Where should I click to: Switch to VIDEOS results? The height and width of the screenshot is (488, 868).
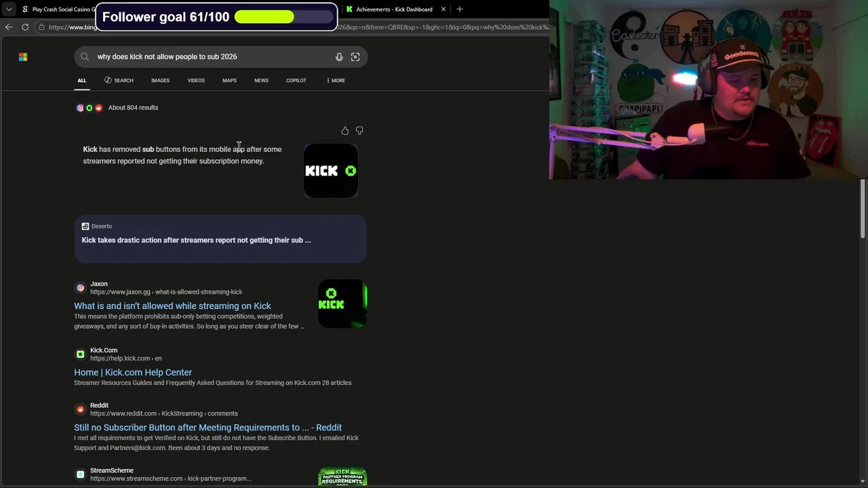click(196, 81)
